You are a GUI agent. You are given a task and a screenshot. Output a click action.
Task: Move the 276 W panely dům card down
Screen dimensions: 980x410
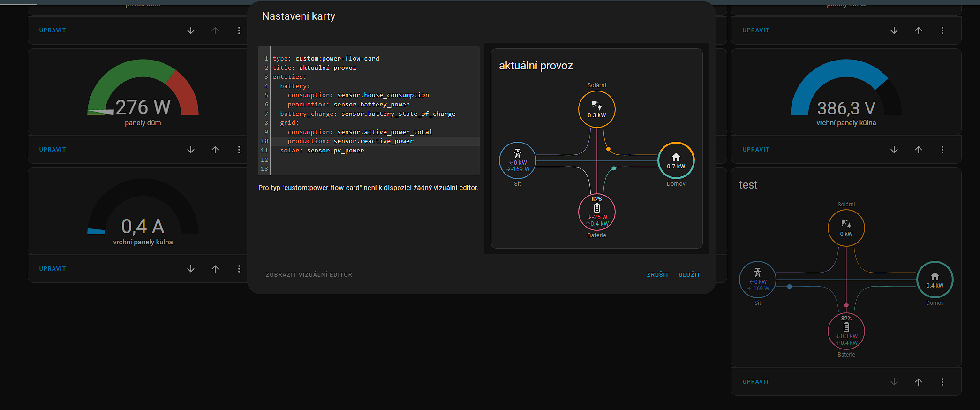(x=191, y=150)
